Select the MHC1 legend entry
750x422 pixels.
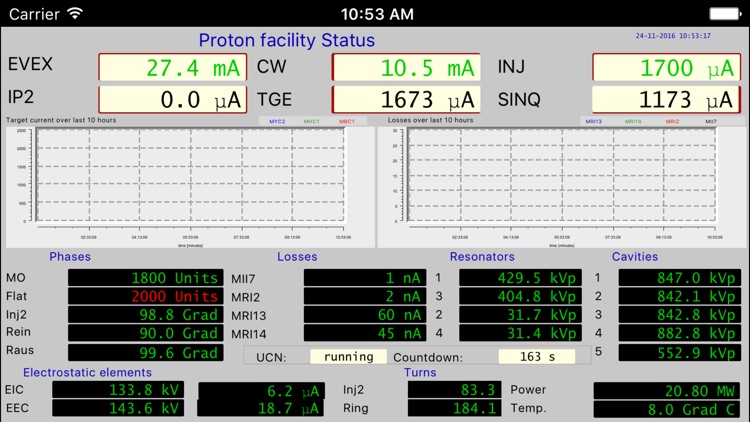pyautogui.click(x=311, y=122)
